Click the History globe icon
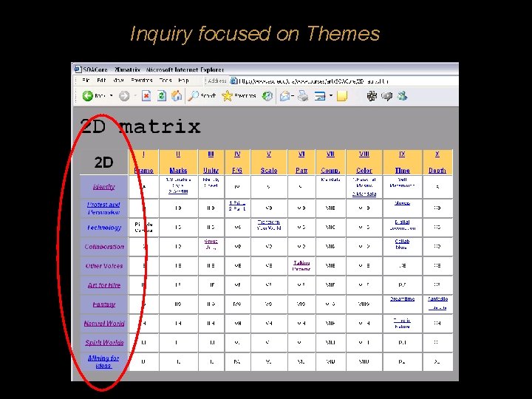This screenshot has width=532, height=399. pyautogui.click(x=267, y=96)
